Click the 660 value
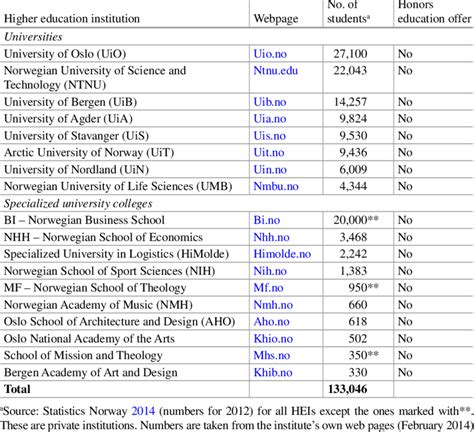 click(x=358, y=305)
